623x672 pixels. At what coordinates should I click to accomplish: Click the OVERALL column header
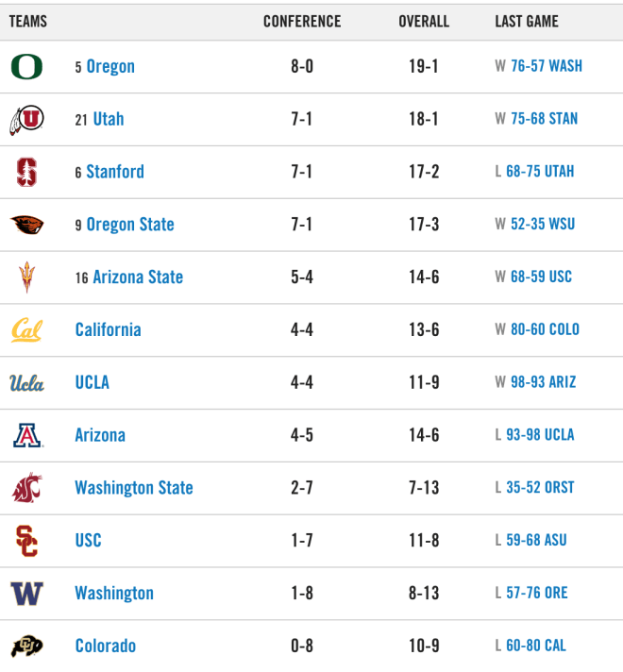pyautogui.click(x=424, y=22)
